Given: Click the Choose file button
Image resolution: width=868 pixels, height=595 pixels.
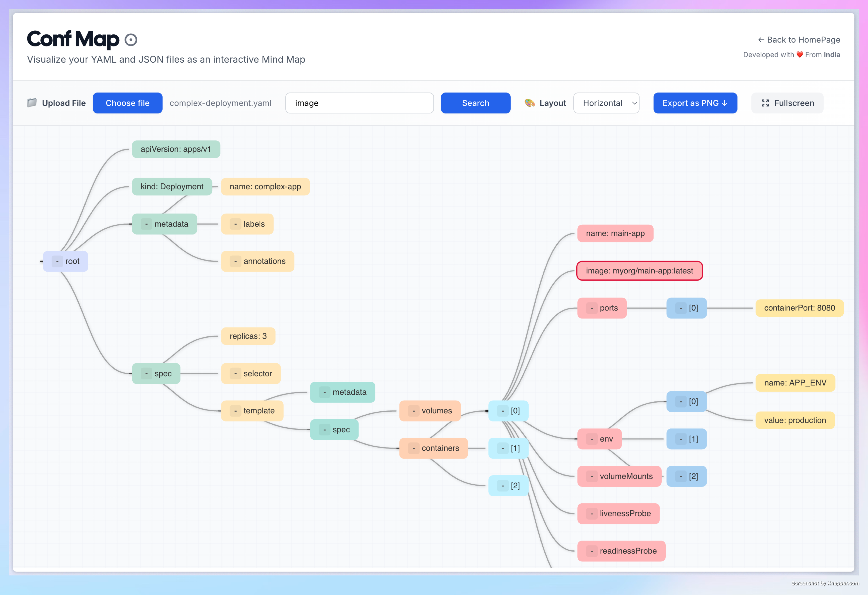Looking at the screenshot, I should [128, 103].
